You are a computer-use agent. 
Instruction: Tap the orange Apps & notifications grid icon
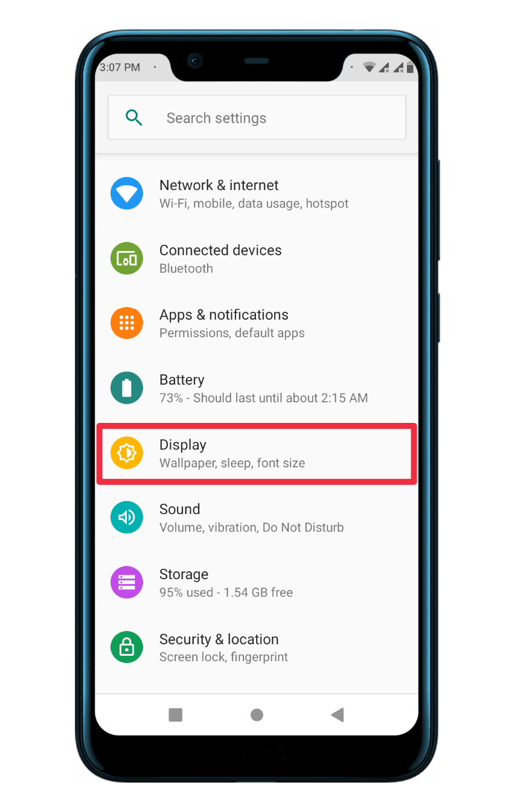click(x=127, y=323)
